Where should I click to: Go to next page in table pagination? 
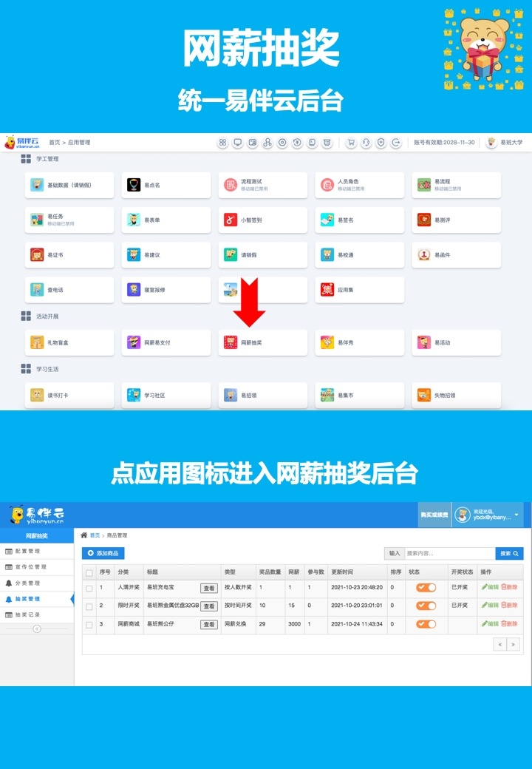(513, 645)
